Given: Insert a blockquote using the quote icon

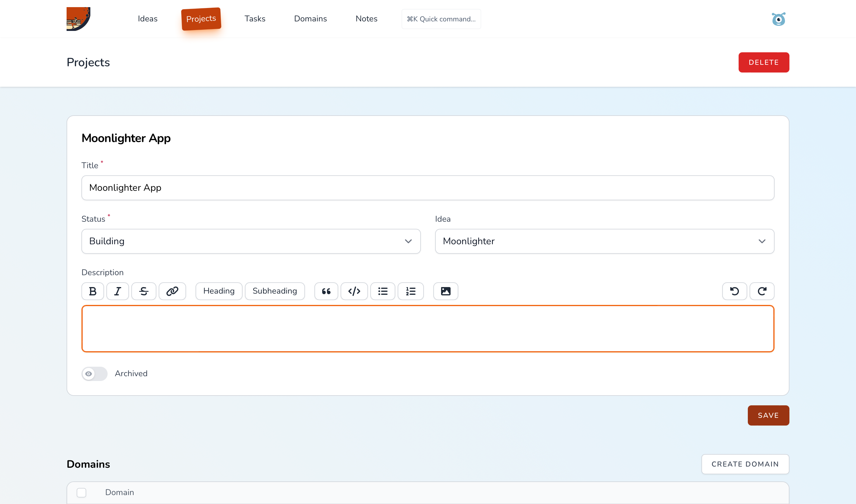Looking at the screenshot, I should point(326,291).
